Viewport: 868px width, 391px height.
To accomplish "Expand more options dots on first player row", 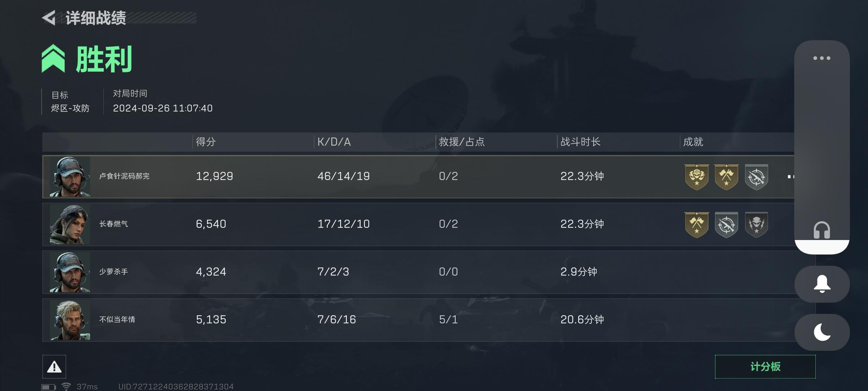I will click(791, 177).
